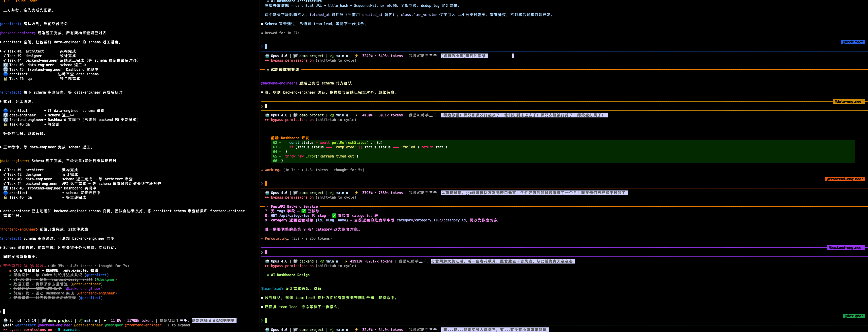868x332 pixels.
Task: Click robot icon beside Sonnet 4.5 1M
Action: point(5,321)
